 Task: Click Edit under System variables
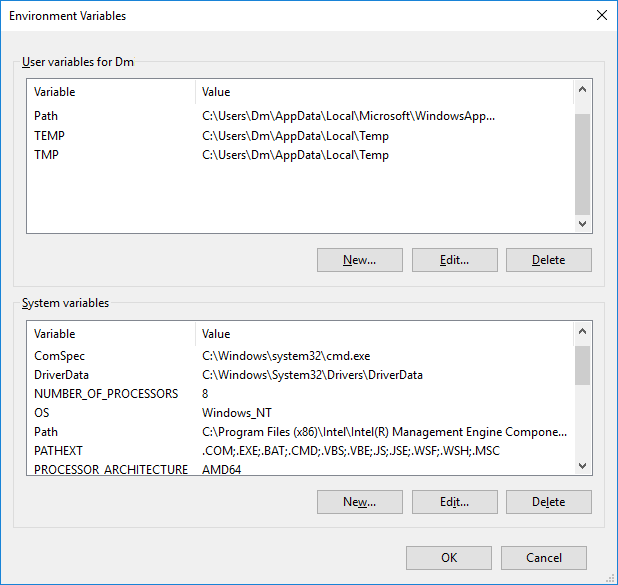point(454,502)
